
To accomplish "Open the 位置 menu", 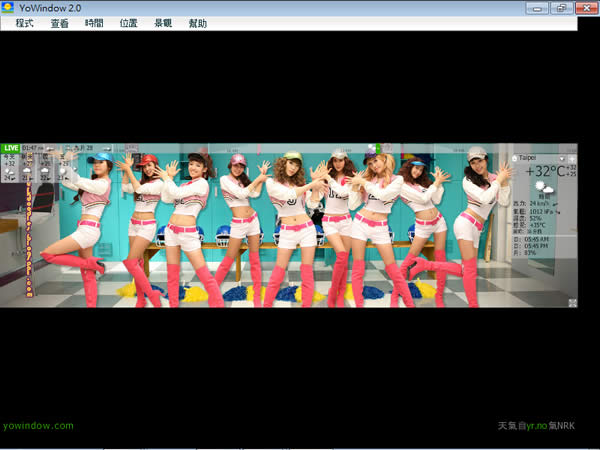I will (129, 23).
